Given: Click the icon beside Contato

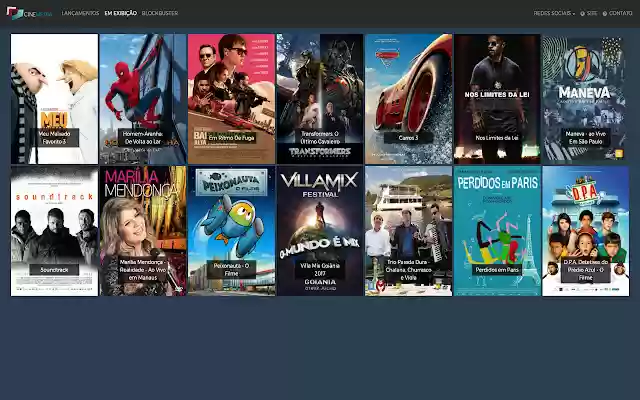Looking at the screenshot, I should coord(605,13).
